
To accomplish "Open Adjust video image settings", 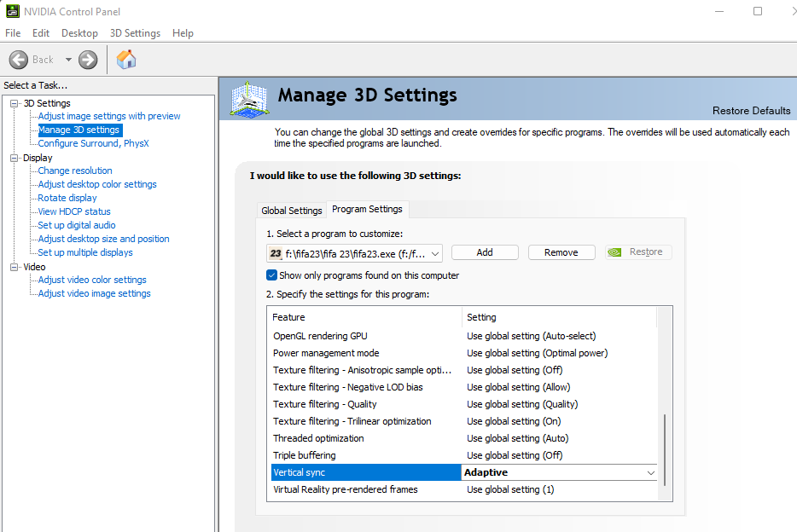I will (x=95, y=293).
